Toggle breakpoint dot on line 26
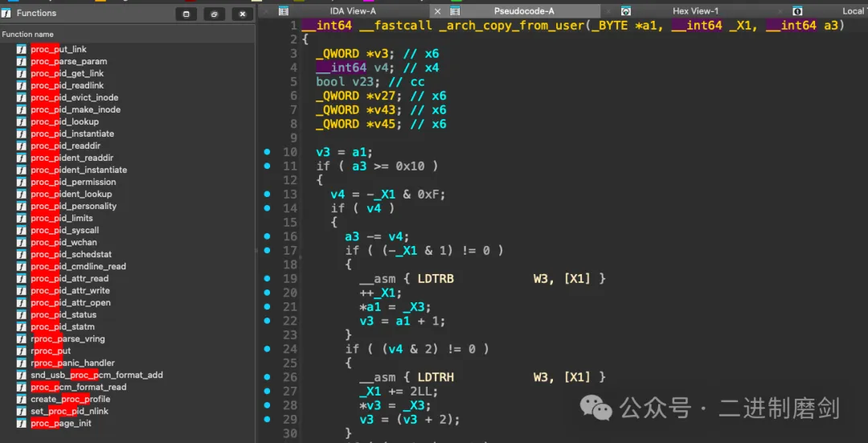This screenshot has width=868, height=443. [x=267, y=377]
